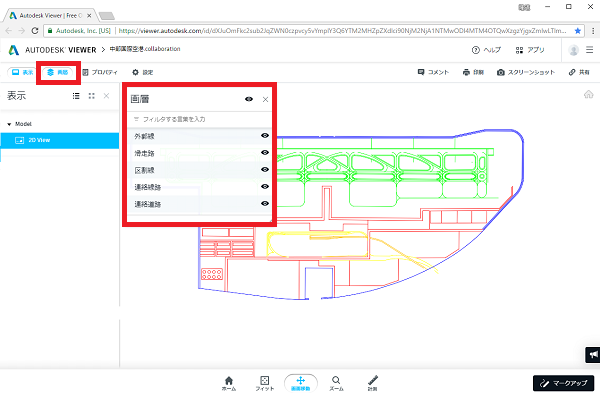Screen dimensions: 600x397
Task: Select the 滑走路 layer name
Action: (x=144, y=153)
